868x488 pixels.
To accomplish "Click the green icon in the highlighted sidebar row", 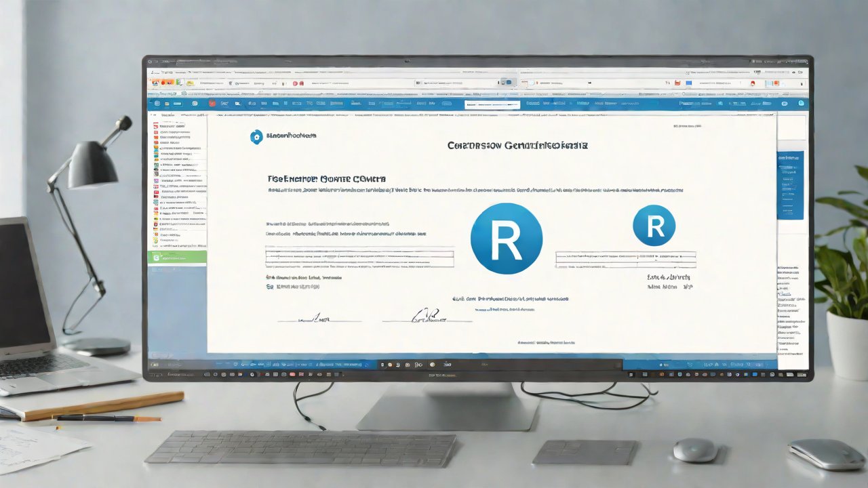I will coord(155,258).
